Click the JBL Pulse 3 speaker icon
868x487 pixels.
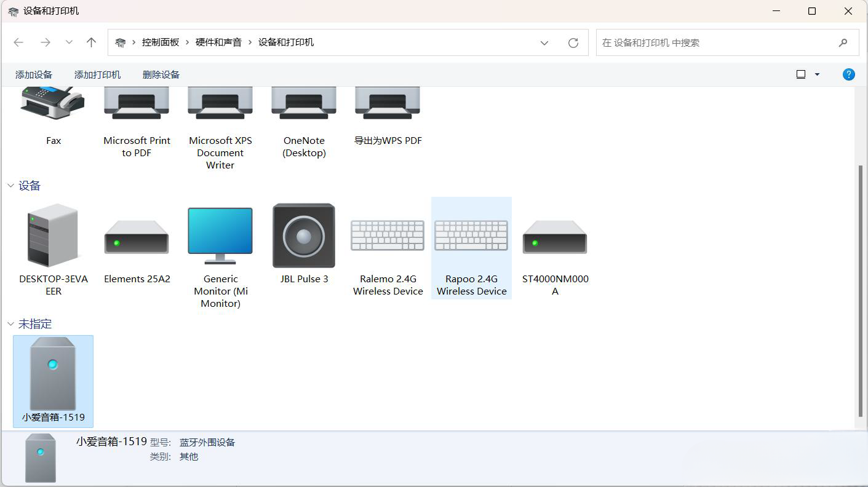[x=303, y=235]
